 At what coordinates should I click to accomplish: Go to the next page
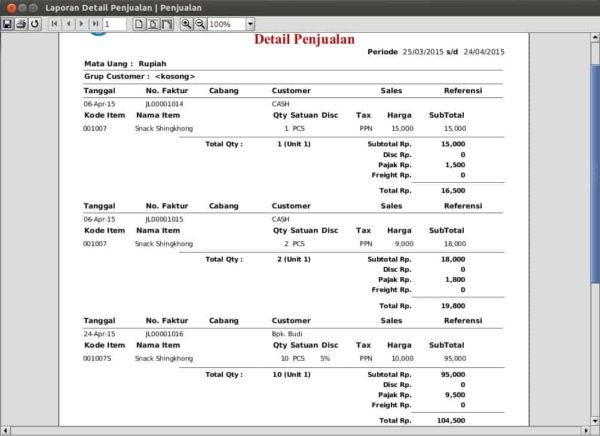click(81, 23)
